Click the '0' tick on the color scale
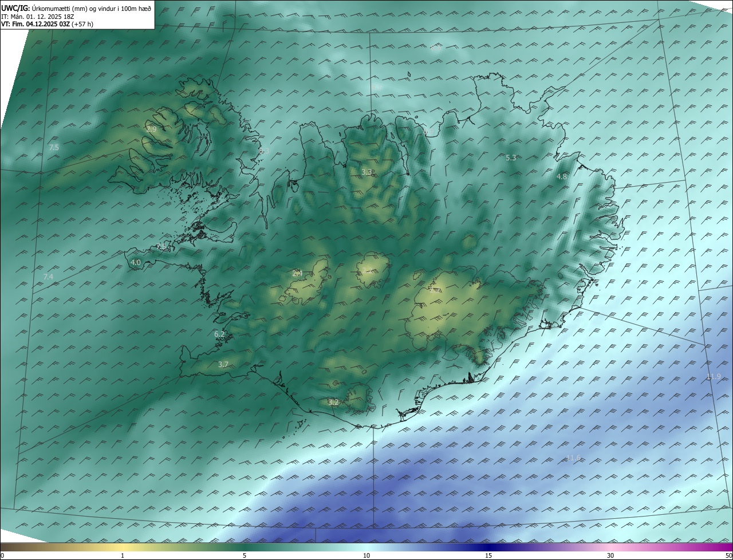Screen dimensions: 733x560 click(x=2, y=556)
